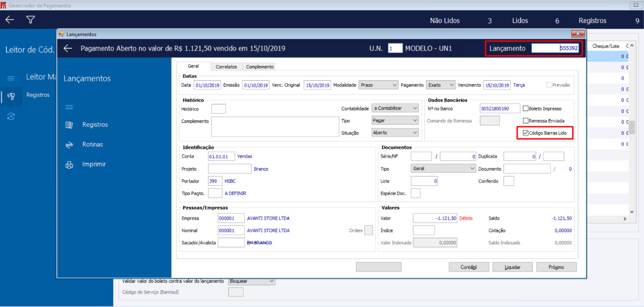Image resolution: width=644 pixels, height=307 pixels.
Task: Click the blank button left of Contábil
Action: pyautogui.click(x=378, y=267)
